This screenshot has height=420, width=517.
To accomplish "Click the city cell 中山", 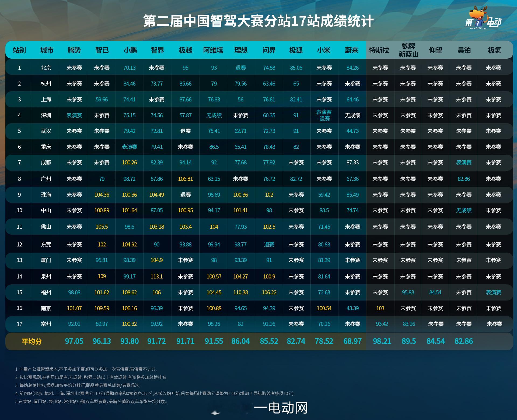I will (46, 210).
